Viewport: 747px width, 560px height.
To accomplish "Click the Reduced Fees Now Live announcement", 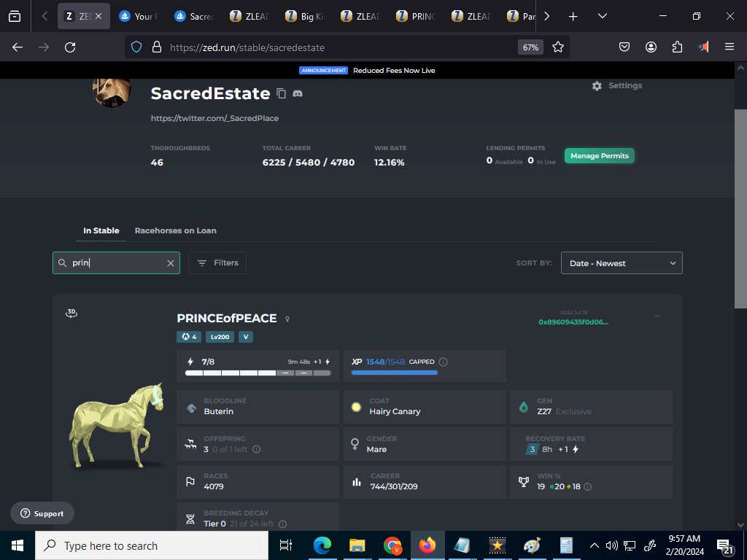I will [x=394, y=71].
